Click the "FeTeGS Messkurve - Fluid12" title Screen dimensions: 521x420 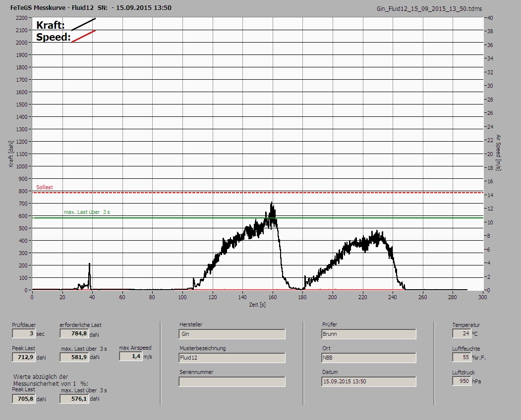[52, 7]
